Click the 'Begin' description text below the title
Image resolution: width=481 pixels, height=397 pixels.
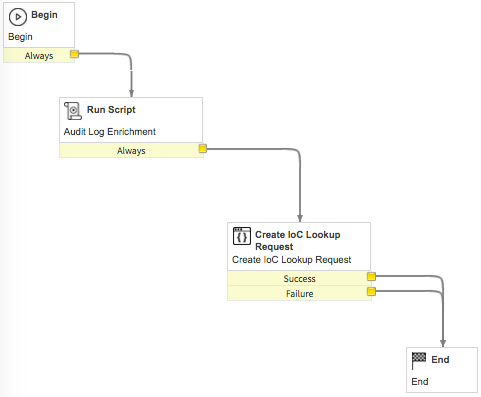pyautogui.click(x=20, y=37)
